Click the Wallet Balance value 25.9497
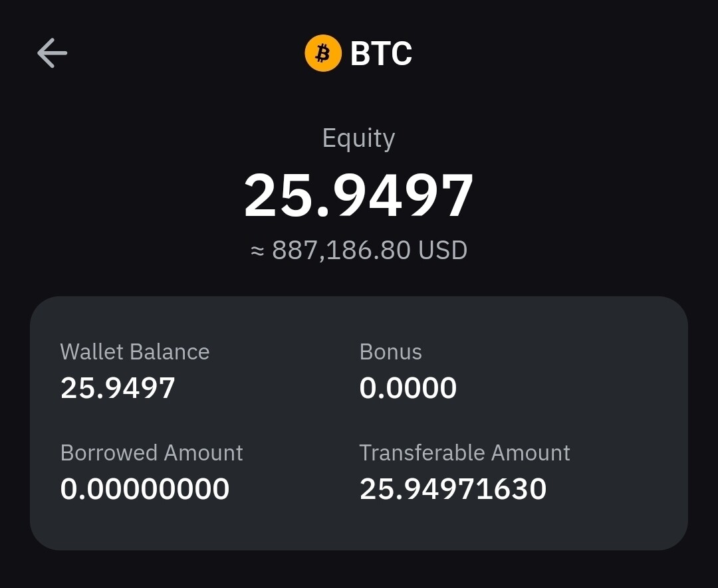Image resolution: width=718 pixels, height=588 pixels. [x=118, y=388]
